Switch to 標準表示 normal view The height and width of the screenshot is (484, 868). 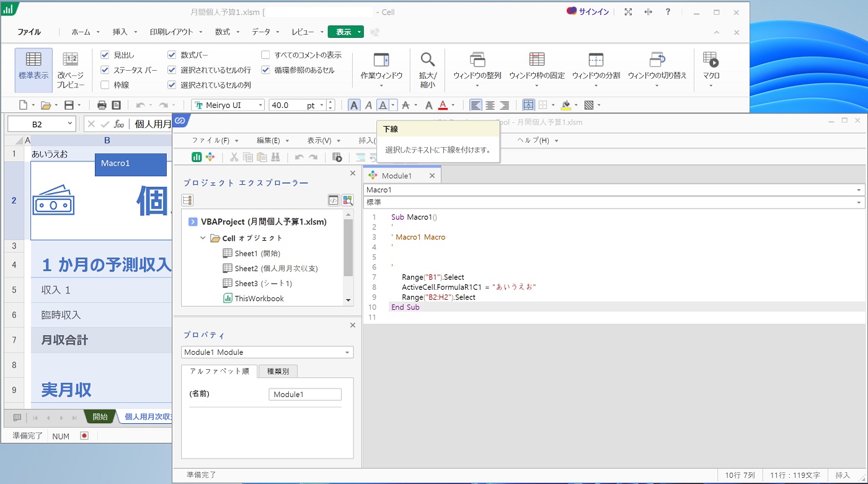point(33,70)
